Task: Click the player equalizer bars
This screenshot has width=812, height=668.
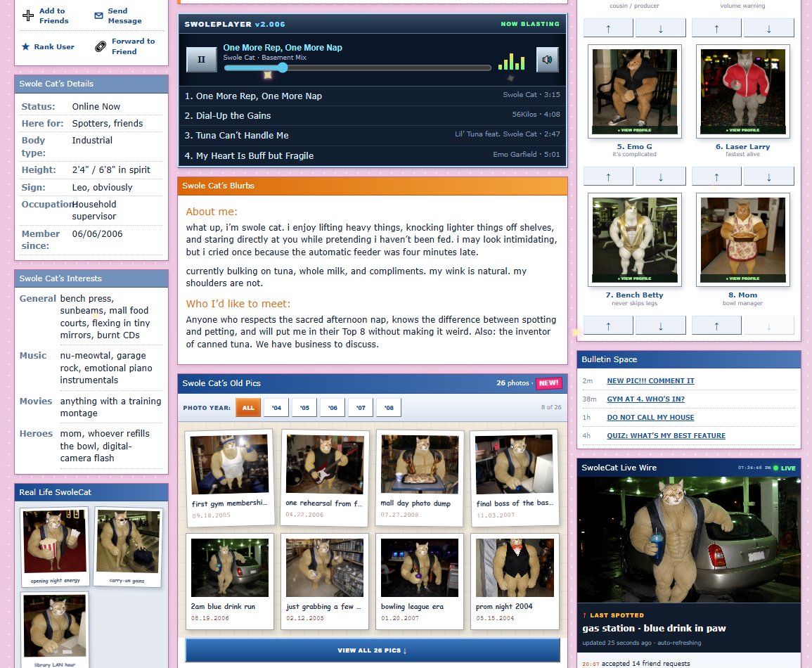Action: pyautogui.click(x=512, y=62)
